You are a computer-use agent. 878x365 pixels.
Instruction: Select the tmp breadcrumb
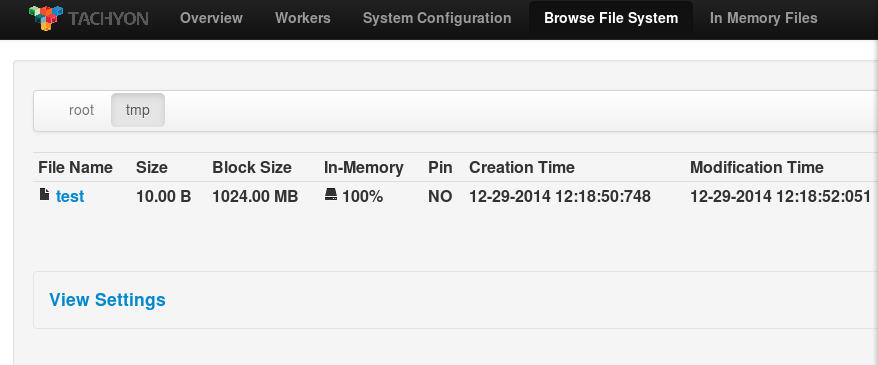coord(138,110)
